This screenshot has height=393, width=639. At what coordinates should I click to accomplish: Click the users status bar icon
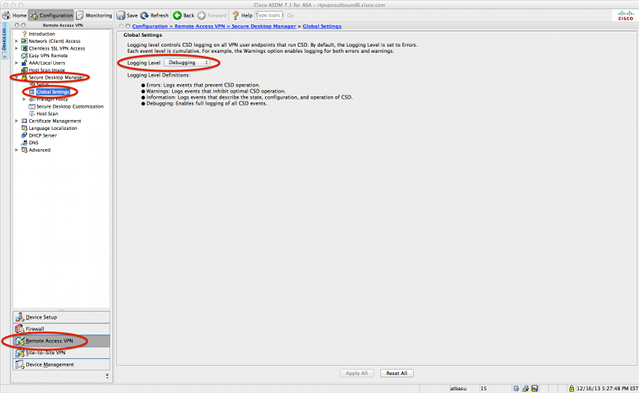pyautogui.click(x=526, y=389)
